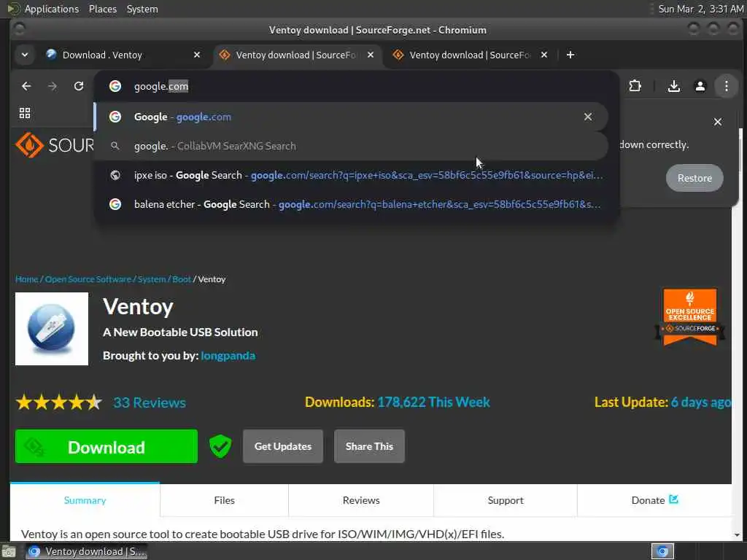747x560 pixels.
Task: Open the Summary tab
Action: coord(85,500)
